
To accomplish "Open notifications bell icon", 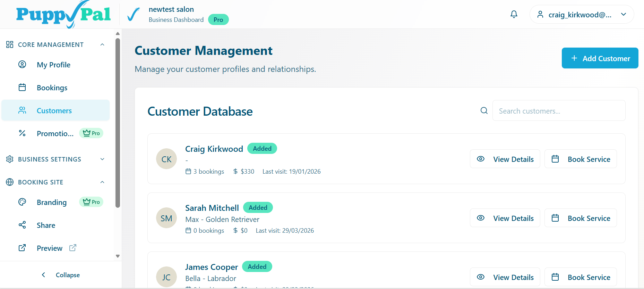I will tap(514, 14).
